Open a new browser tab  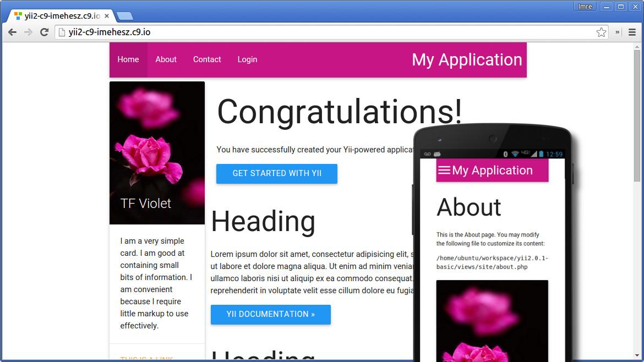[125, 16]
